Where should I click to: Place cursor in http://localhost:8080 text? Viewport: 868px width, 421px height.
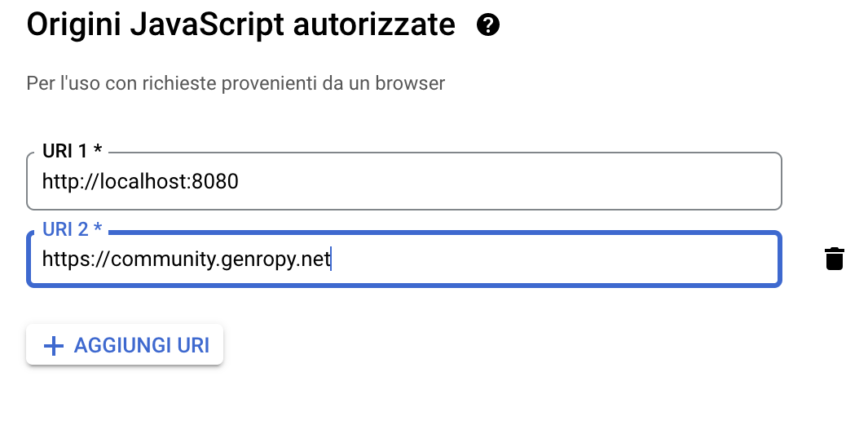point(140,181)
